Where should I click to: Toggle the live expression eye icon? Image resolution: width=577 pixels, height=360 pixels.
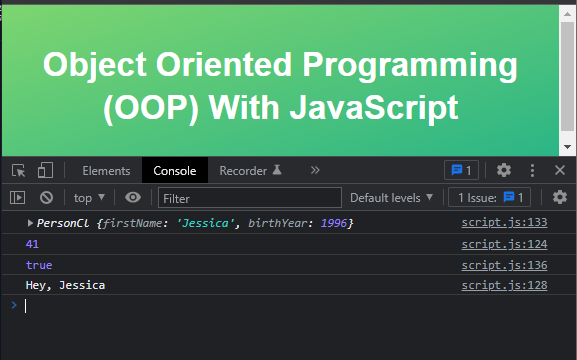tap(133, 197)
